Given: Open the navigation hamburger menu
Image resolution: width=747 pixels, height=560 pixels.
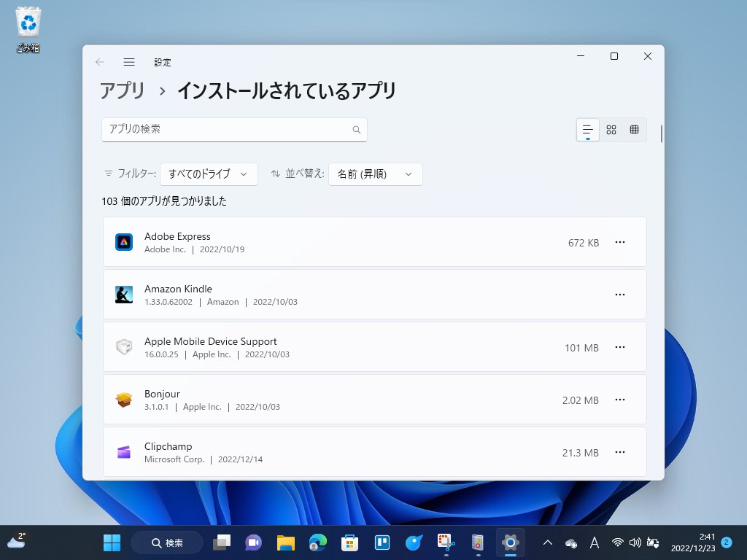Looking at the screenshot, I should [129, 62].
